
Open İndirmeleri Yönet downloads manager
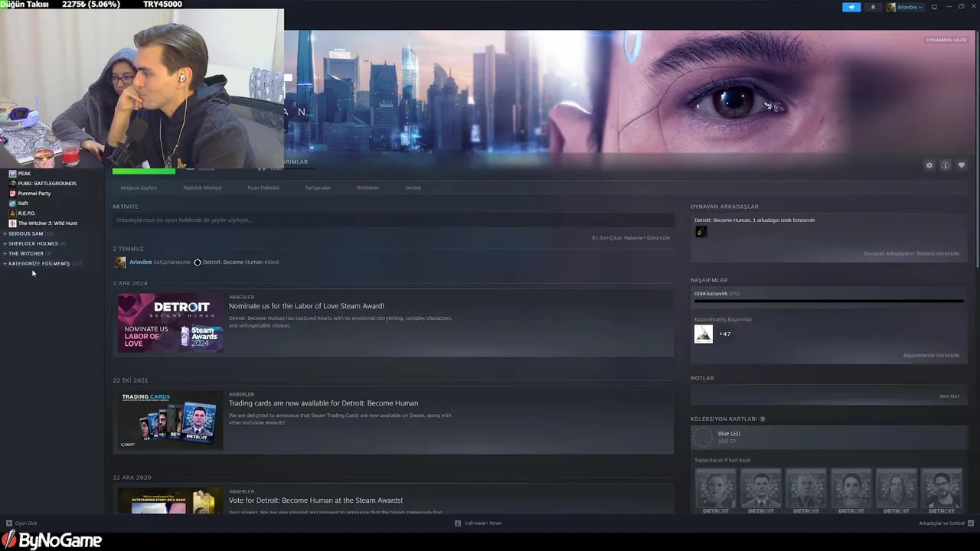[x=479, y=523]
